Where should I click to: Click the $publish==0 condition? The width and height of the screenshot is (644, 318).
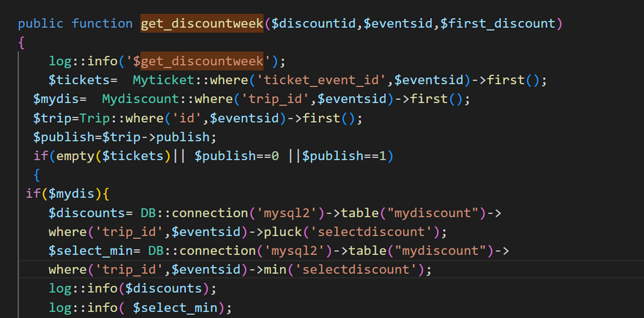(x=237, y=156)
